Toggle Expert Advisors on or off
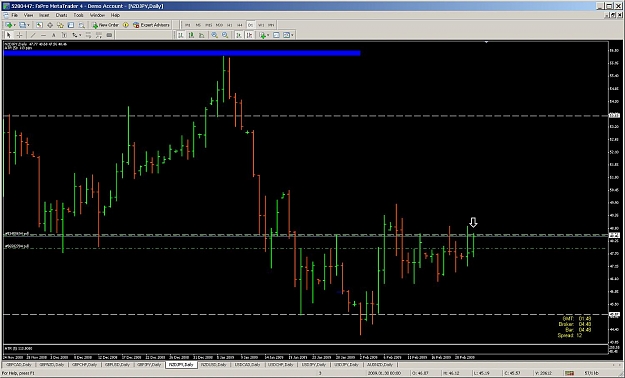Screen dimensions: 625x378 (x=151, y=25)
